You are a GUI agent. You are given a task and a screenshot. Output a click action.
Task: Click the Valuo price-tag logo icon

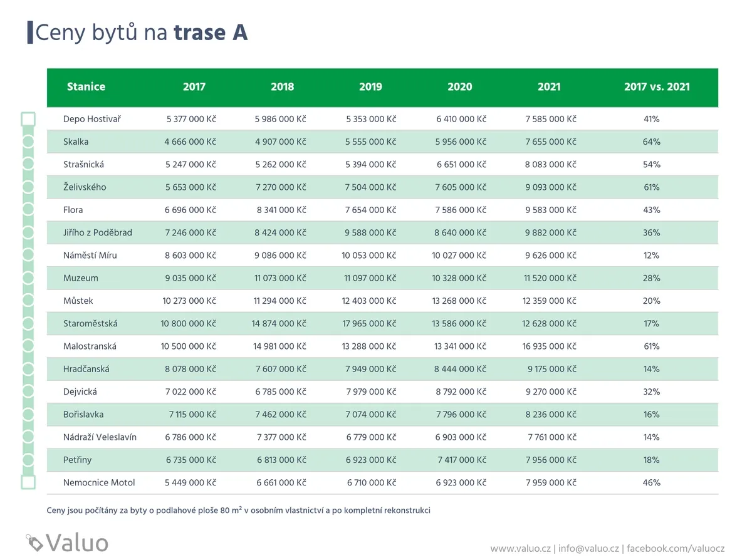pyautogui.click(x=34, y=542)
